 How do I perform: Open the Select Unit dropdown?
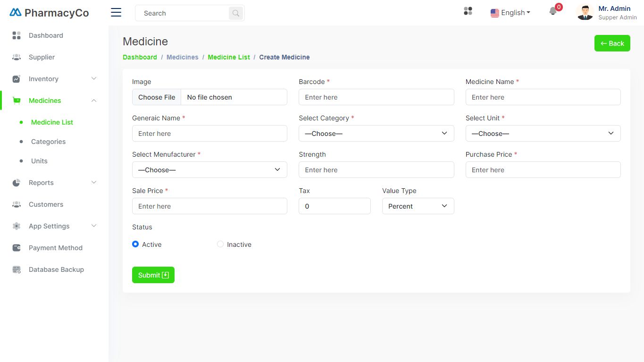coord(543,134)
